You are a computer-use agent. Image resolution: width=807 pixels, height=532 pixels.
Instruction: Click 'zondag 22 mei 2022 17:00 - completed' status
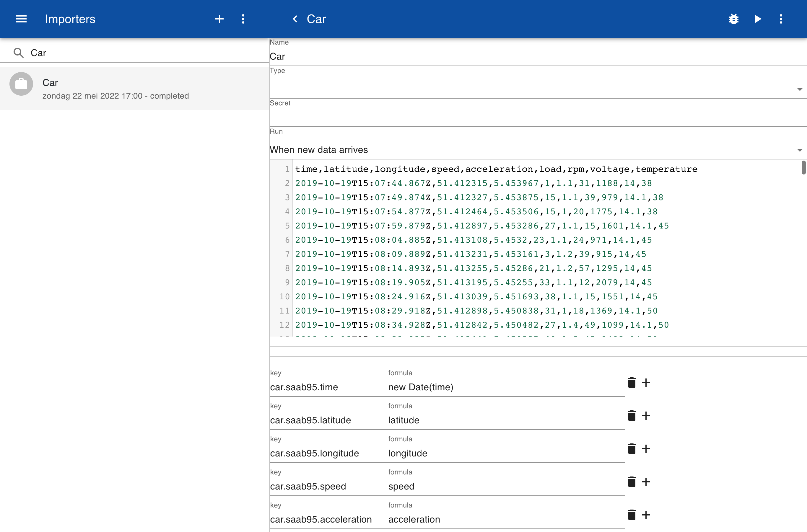[x=115, y=96]
